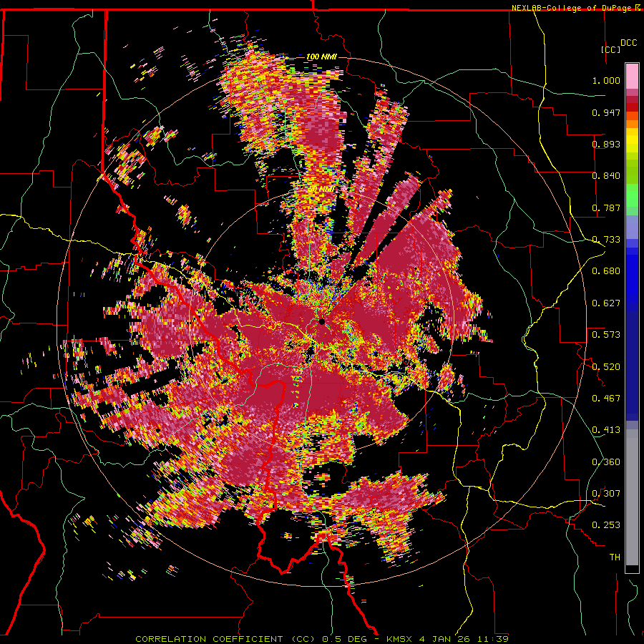This screenshot has width=644, height=644.
Task: Click the 11:39 timestamp in the caption
Action: [x=493, y=639]
